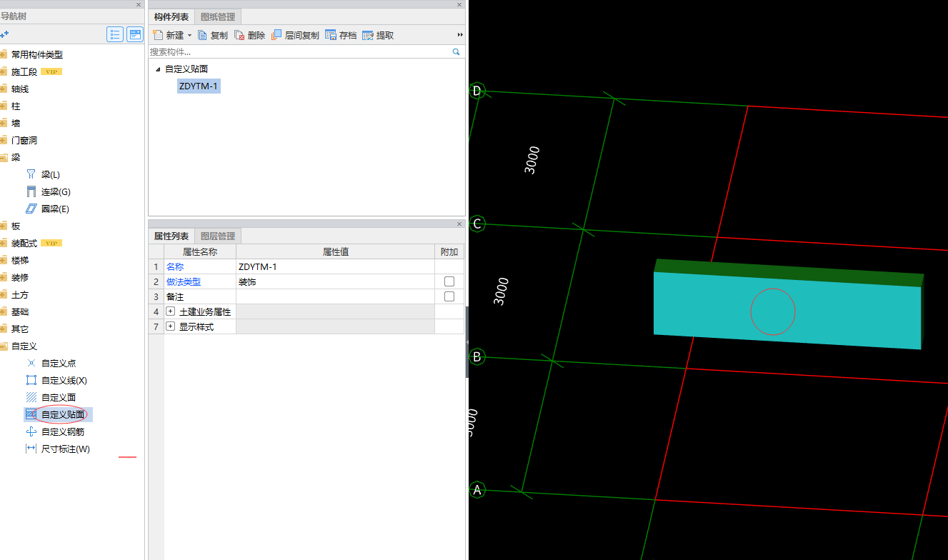
Task: Switch to the 图层管理 tab
Action: pyautogui.click(x=218, y=236)
